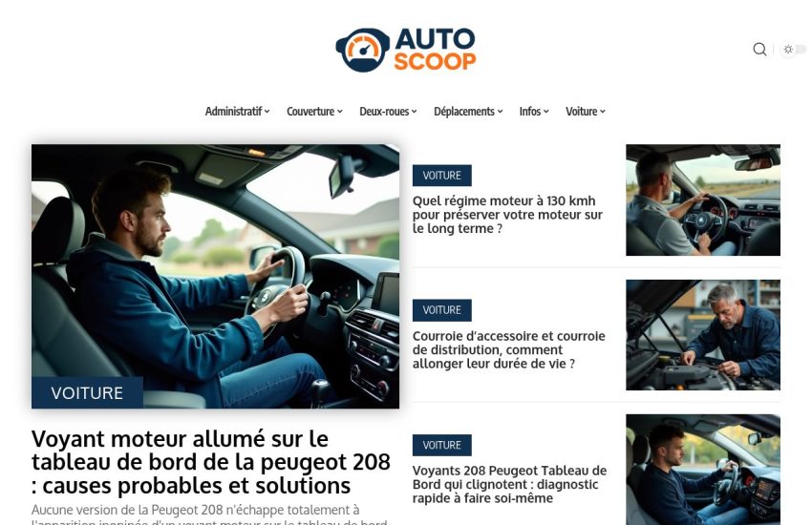Click featured image of man driving car
812x525 pixels.
click(x=216, y=276)
